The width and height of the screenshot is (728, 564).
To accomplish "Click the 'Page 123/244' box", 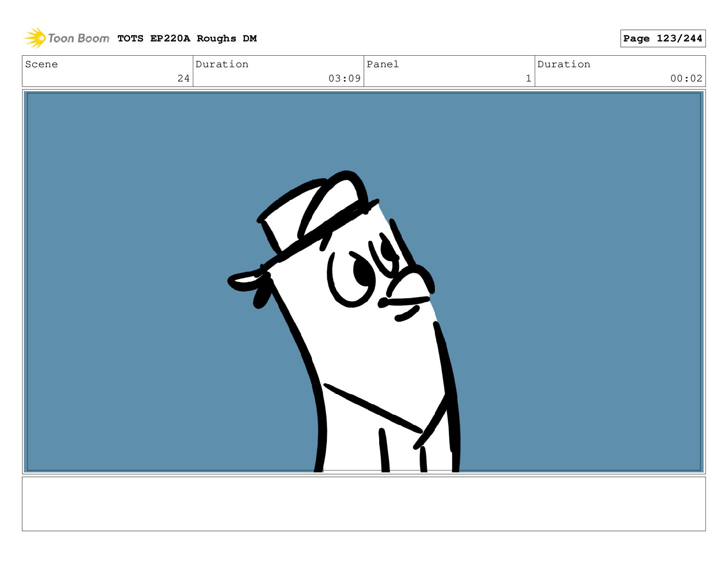I will 663,39.
